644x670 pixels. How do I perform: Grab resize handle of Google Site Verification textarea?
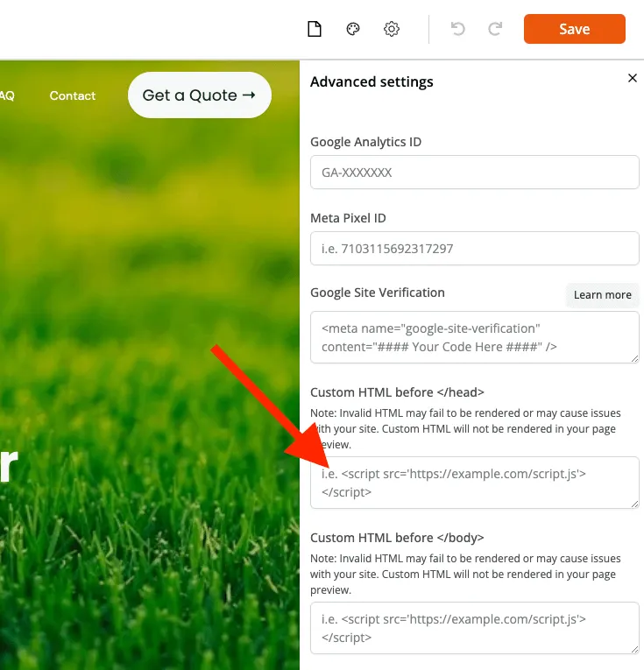pyautogui.click(x=634, y=359)
